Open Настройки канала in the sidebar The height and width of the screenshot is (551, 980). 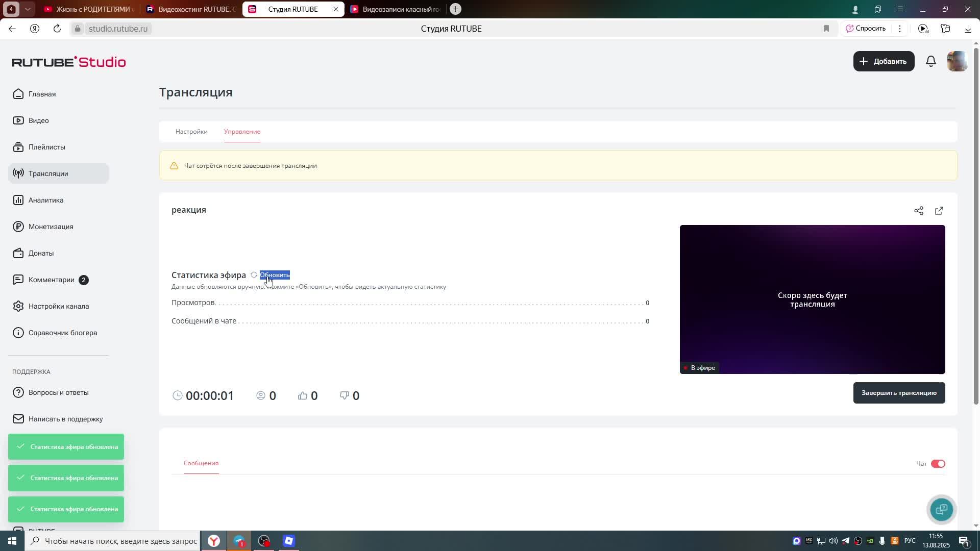click(x=58, y=306)
